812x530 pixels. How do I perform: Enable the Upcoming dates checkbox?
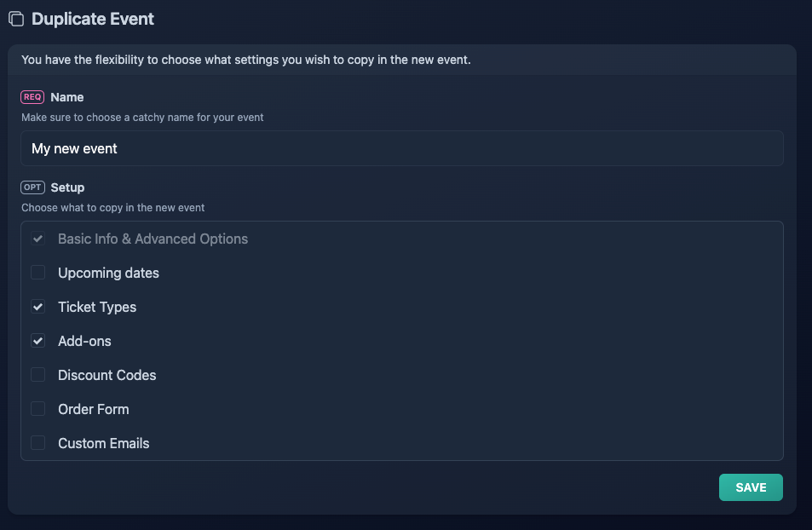coord(37,273)
